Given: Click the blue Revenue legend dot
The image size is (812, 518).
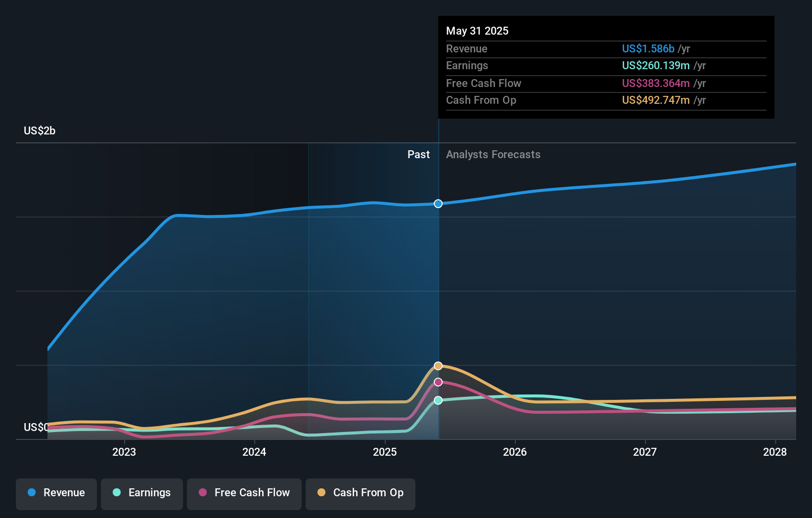Looking at the screenshot, I should 32,492.
